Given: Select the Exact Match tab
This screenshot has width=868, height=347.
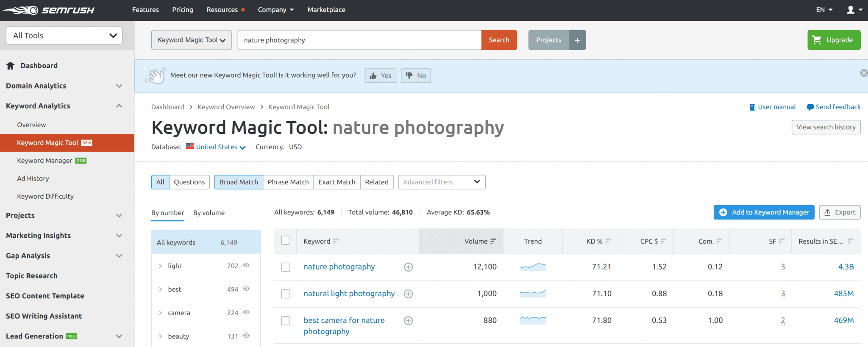Looking at the screenshot, I should pyautogui.click(x=337, y=182).
